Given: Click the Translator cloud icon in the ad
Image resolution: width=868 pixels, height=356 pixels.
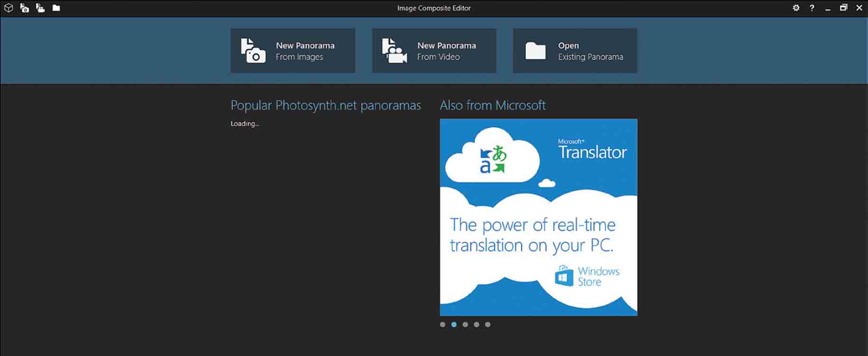Looking at the screenshot, I should pyautogui.click(x=493, y=156).
